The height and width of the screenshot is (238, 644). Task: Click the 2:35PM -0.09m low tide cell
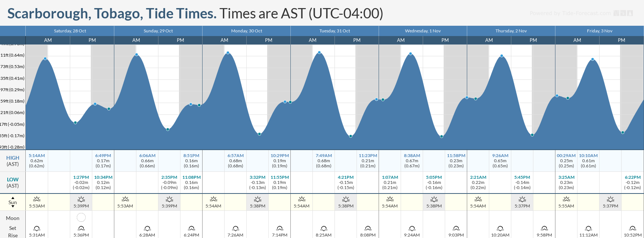(169, 182)
